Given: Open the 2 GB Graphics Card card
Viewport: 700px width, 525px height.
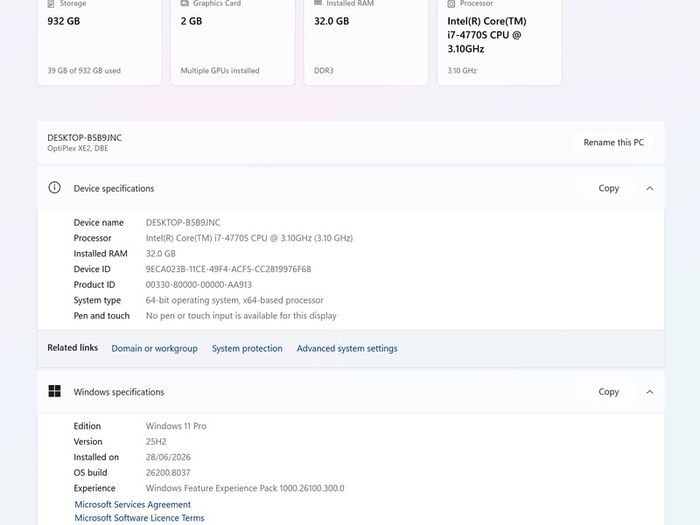Looking at the screenshot, I should 233,40.
